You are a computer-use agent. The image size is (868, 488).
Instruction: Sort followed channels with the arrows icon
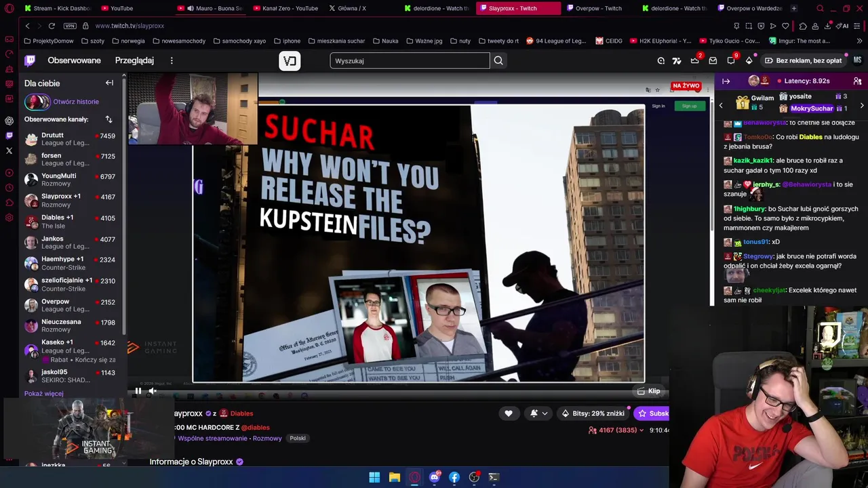point(108,119)
